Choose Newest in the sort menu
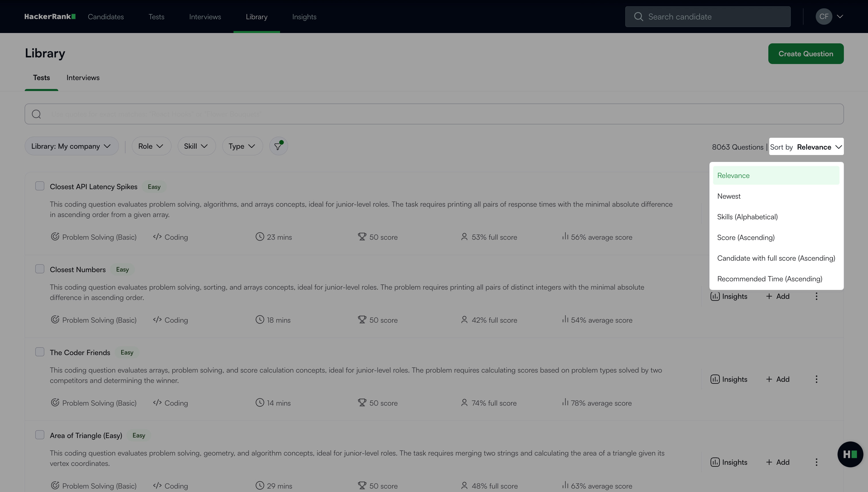Image resolution: width=868 pixels, height=492 pixels. tap(729, 196)
